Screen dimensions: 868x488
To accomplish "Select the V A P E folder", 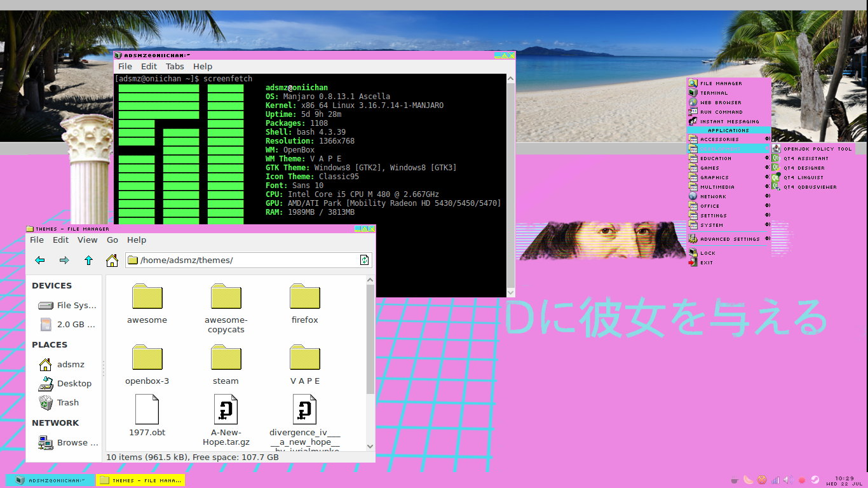I will tap(304, 365).
